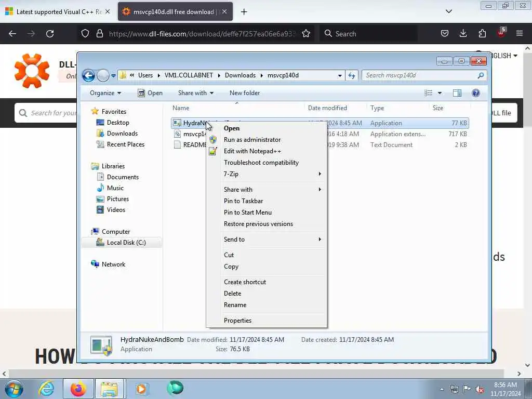Open the Firefox Extensions puzzle icon
532x399 pixels.
[482, 33]
